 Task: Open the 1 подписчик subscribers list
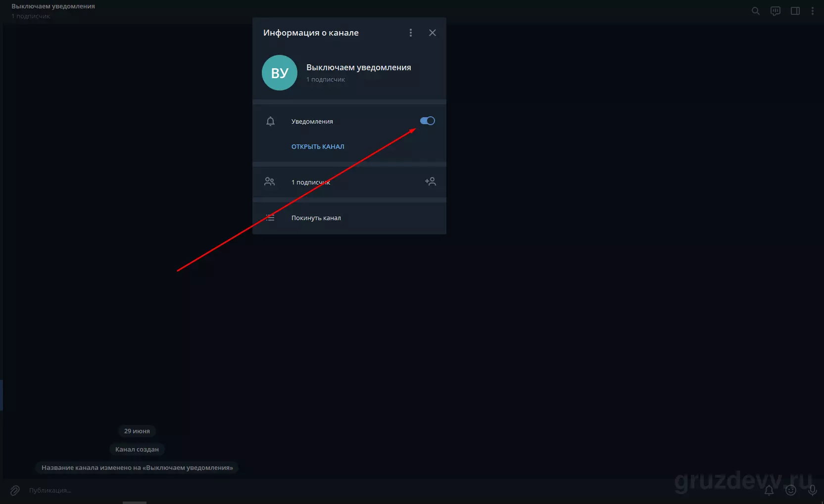(x=349, y=182)
